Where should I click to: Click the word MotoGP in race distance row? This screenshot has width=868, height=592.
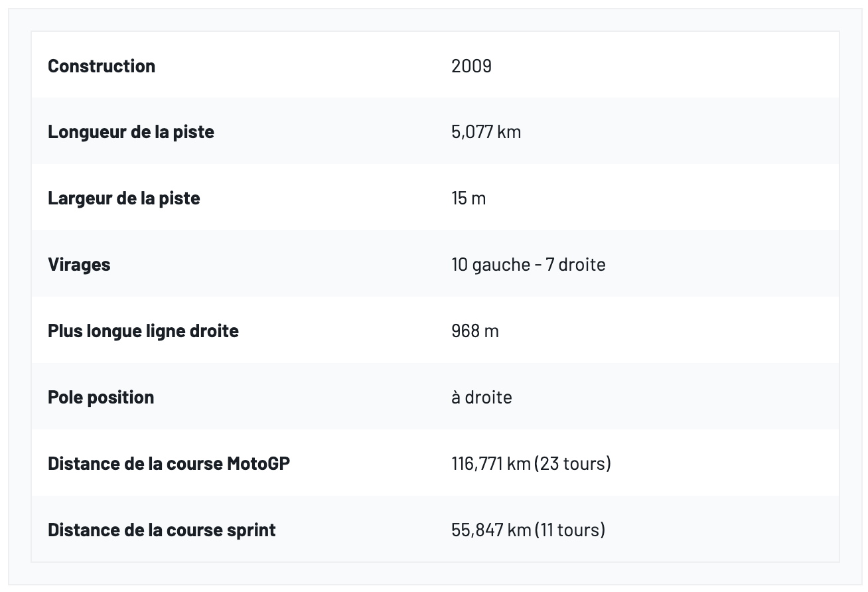pos(258,463)
